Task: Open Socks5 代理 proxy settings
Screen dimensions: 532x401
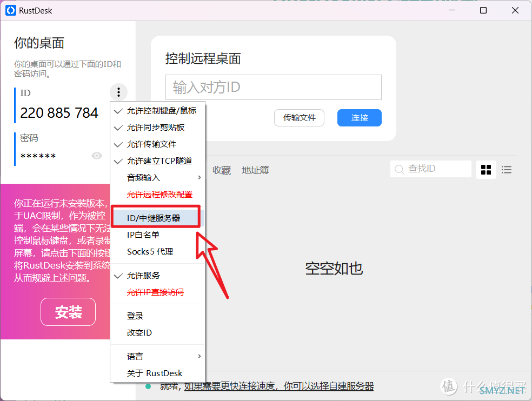Action: coord(158,252)
